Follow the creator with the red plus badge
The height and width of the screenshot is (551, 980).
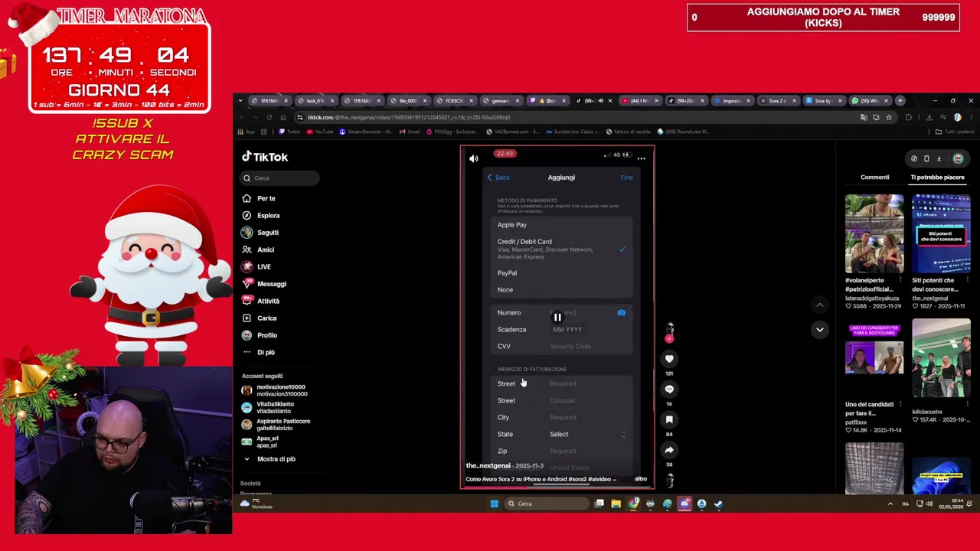[x=669, y=338]
